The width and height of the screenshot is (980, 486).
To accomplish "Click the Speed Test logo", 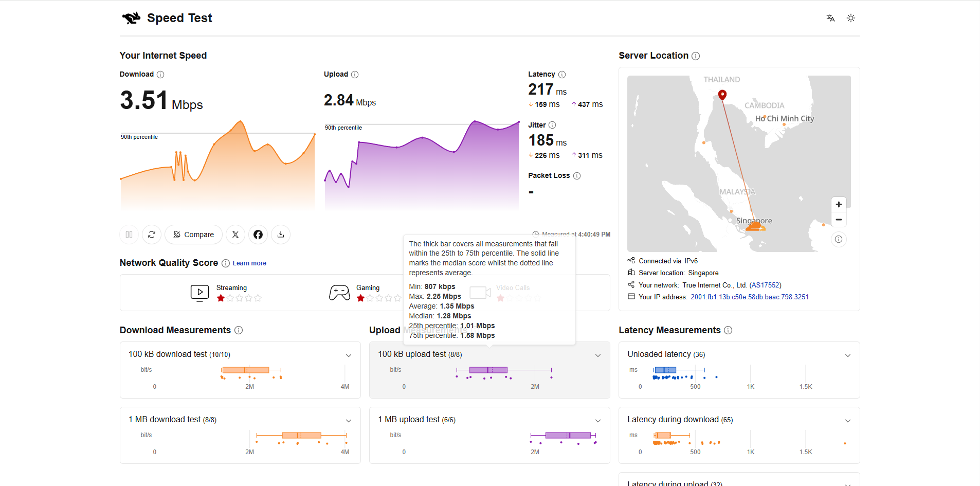I will click(167, 18).
